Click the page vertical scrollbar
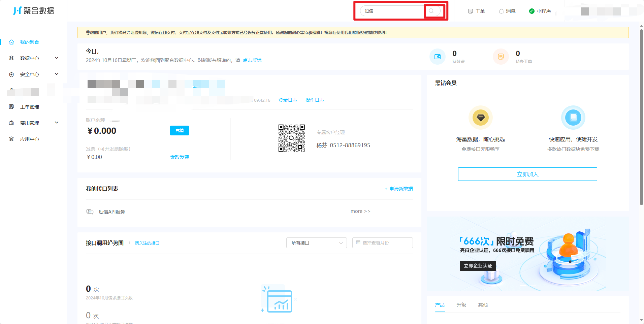This screenshot has width=644, height=324. click(641, 117)
